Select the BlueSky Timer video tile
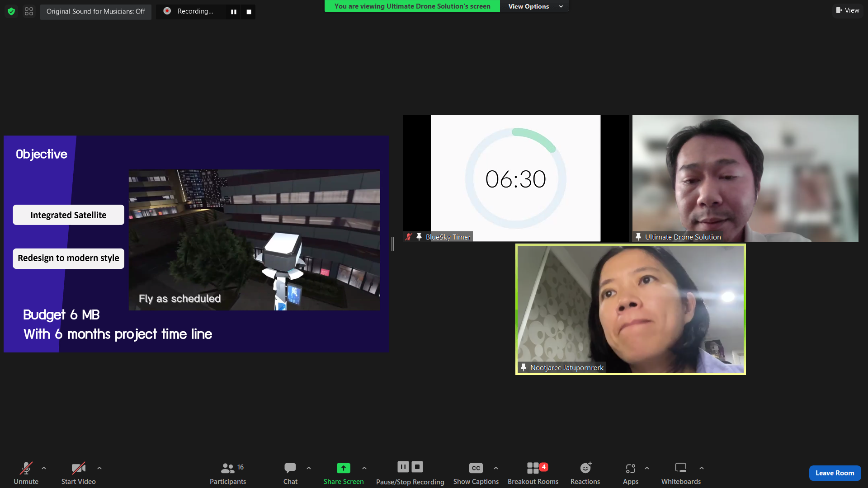The height and width of the screenshot is (488, 868). [516, 178]
